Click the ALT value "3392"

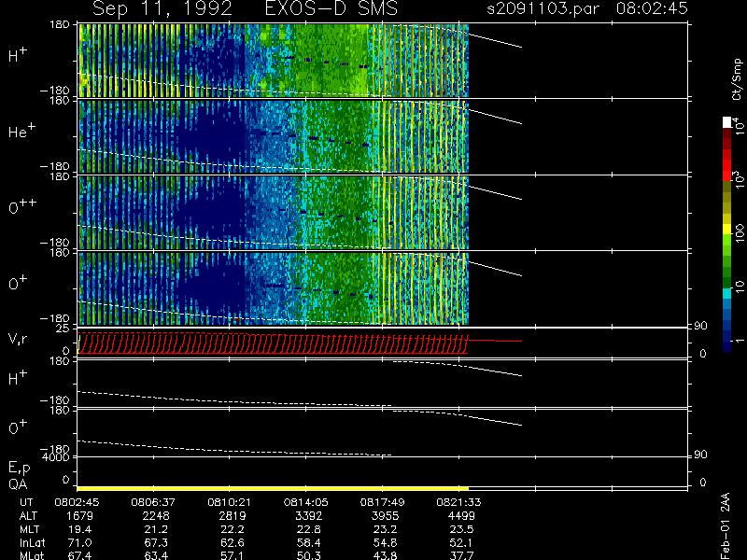(x=309, y=516)
